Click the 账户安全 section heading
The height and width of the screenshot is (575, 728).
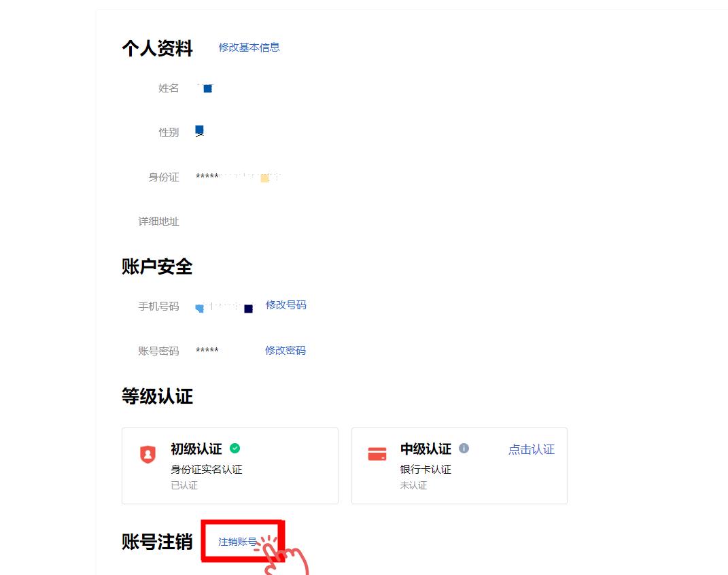tap(158, 267)
